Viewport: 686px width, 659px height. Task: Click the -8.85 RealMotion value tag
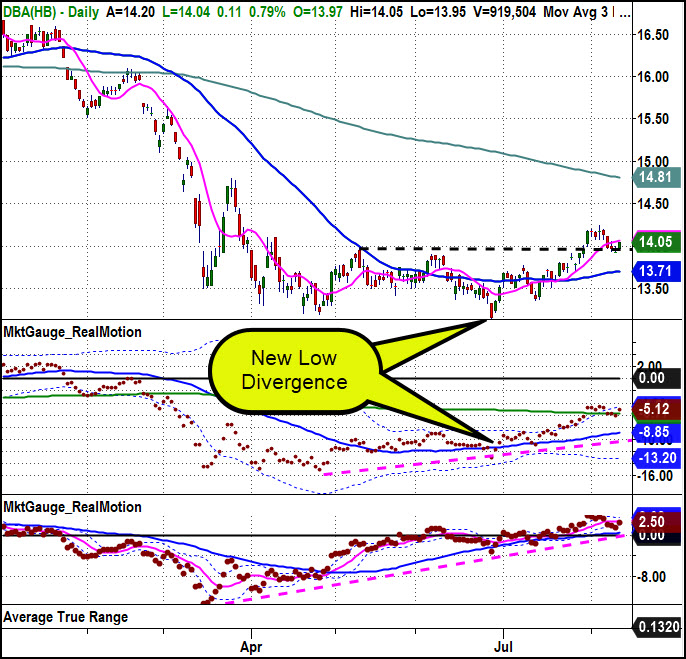[656, 432]
